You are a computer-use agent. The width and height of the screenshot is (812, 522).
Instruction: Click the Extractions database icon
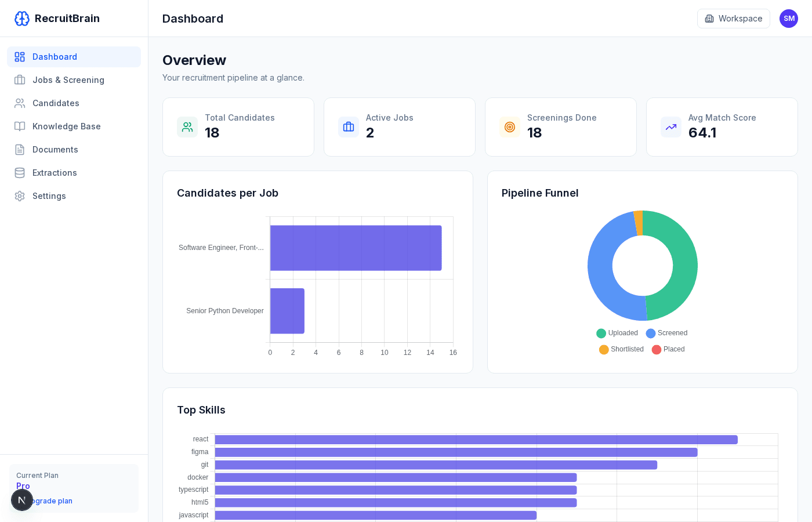(x=19, y=173)
